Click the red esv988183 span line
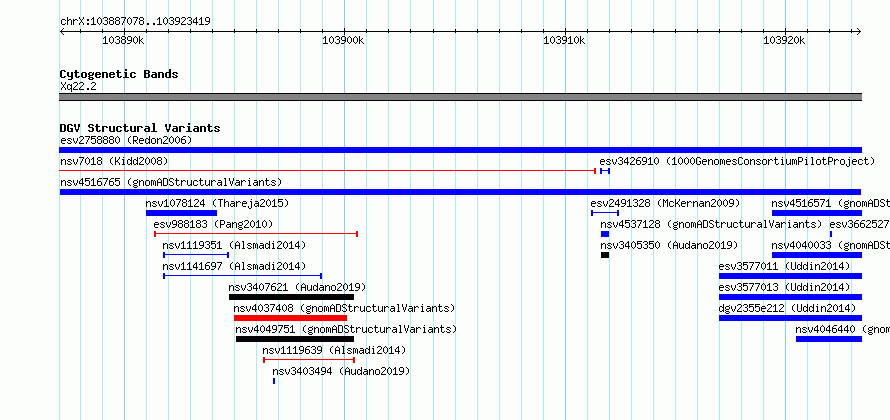 [x=256, y=234]
